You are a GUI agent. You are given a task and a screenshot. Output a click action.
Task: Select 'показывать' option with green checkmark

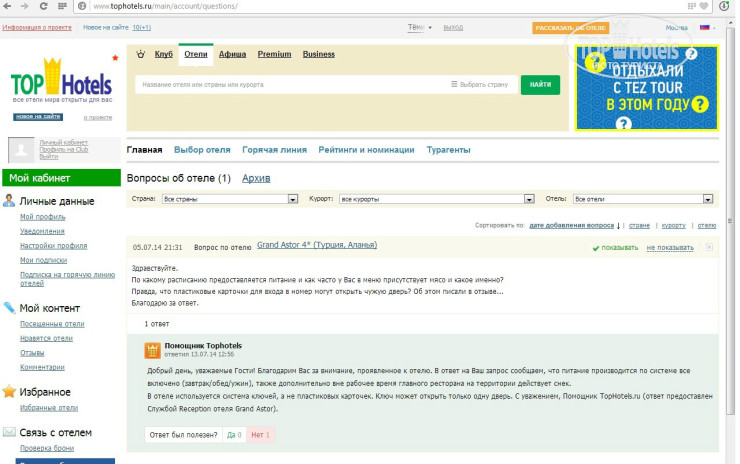click(619, 247)
